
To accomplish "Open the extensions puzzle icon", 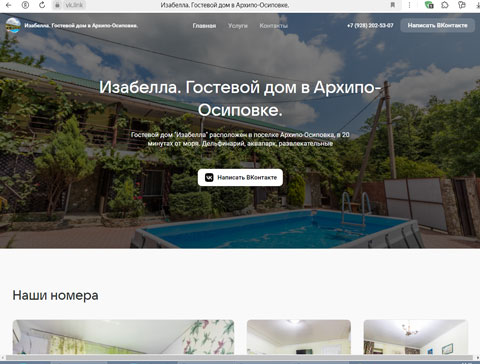I will 445,5.
